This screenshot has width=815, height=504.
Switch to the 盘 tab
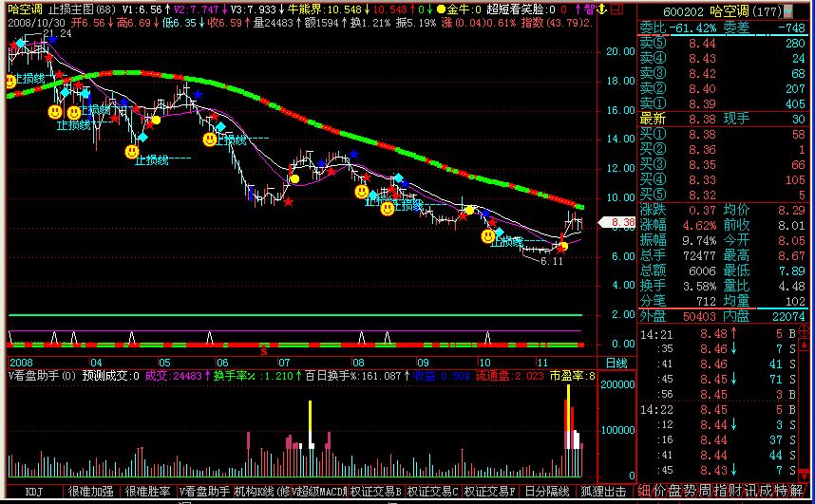click(x=674, y=491)
